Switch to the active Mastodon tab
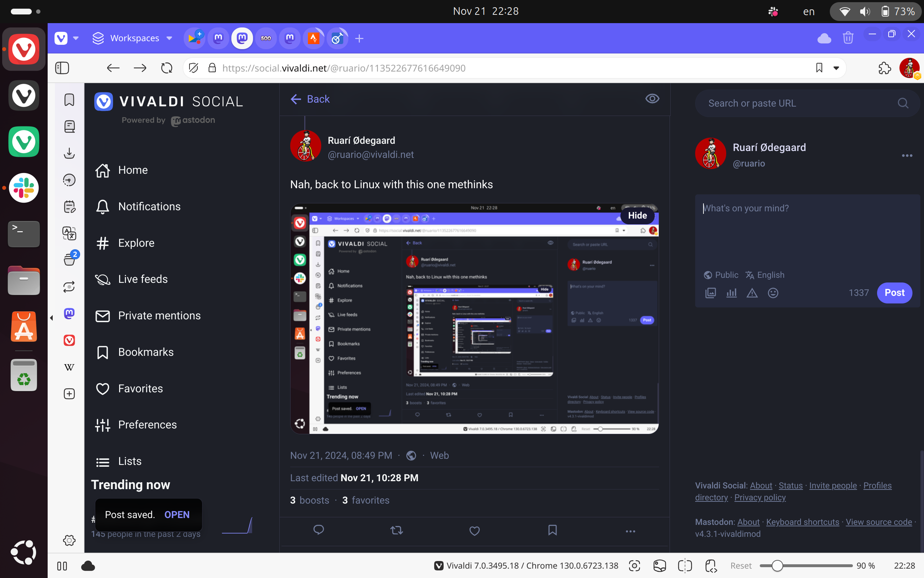 242,38
